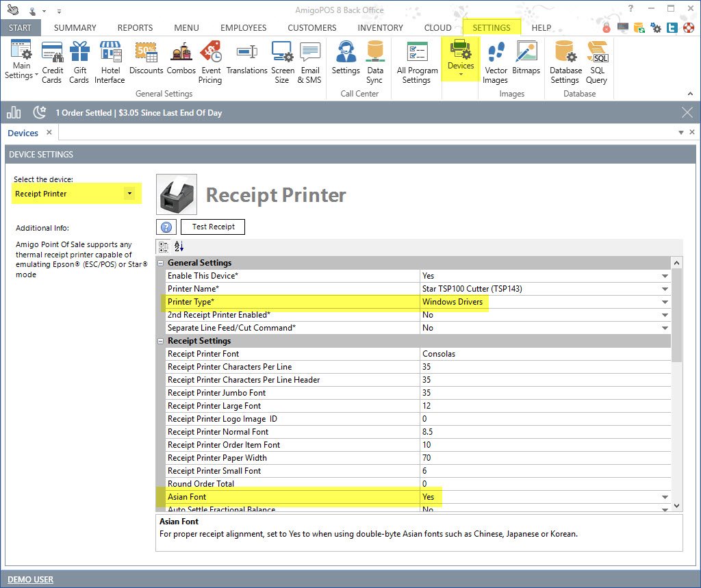This screenshot has width=701, height=588.
Task: Click the Email & SMS icon
Action: [309, 62]
